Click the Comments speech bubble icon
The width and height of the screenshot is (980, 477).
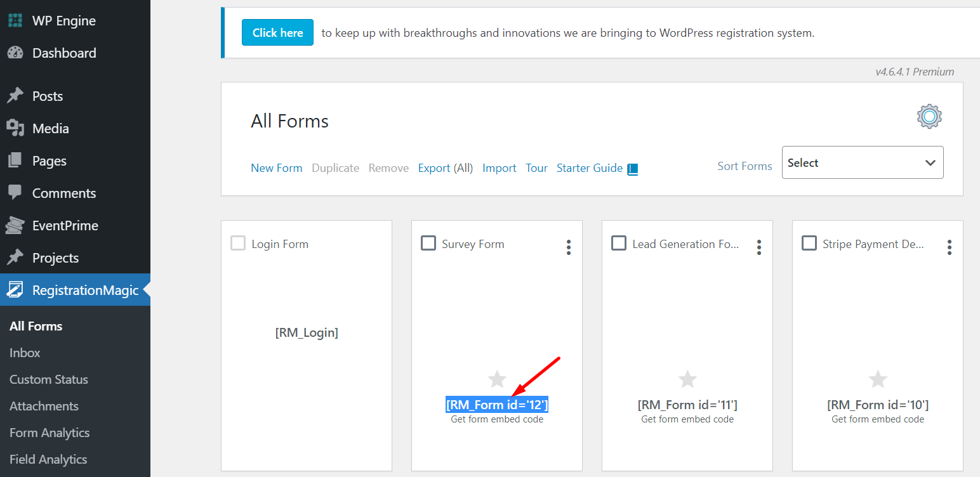click(15, 193)
